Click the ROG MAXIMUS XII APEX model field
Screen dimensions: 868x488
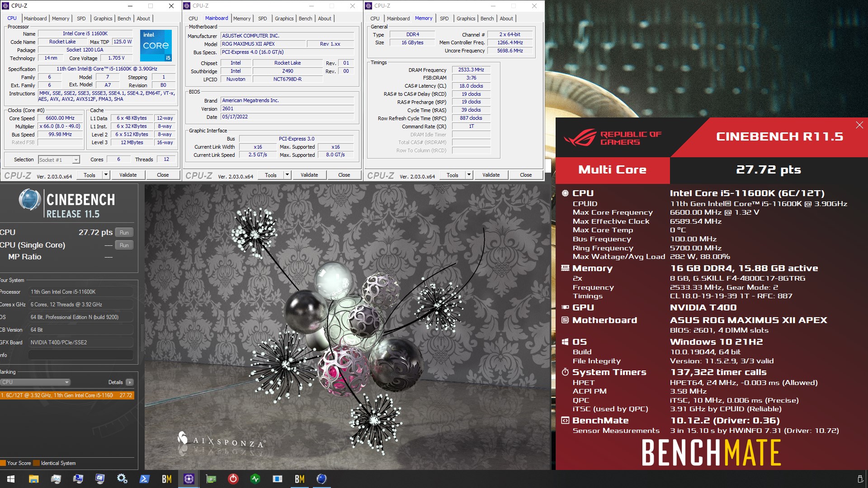(263, 44)
